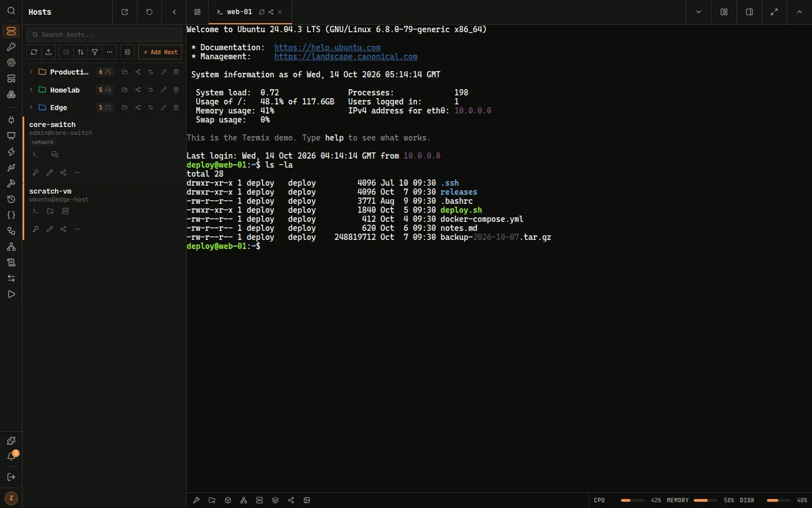Click the filter funnel icon in hosts toolbar
Viewport: 812px width, 508px height.
click(95, 52)
